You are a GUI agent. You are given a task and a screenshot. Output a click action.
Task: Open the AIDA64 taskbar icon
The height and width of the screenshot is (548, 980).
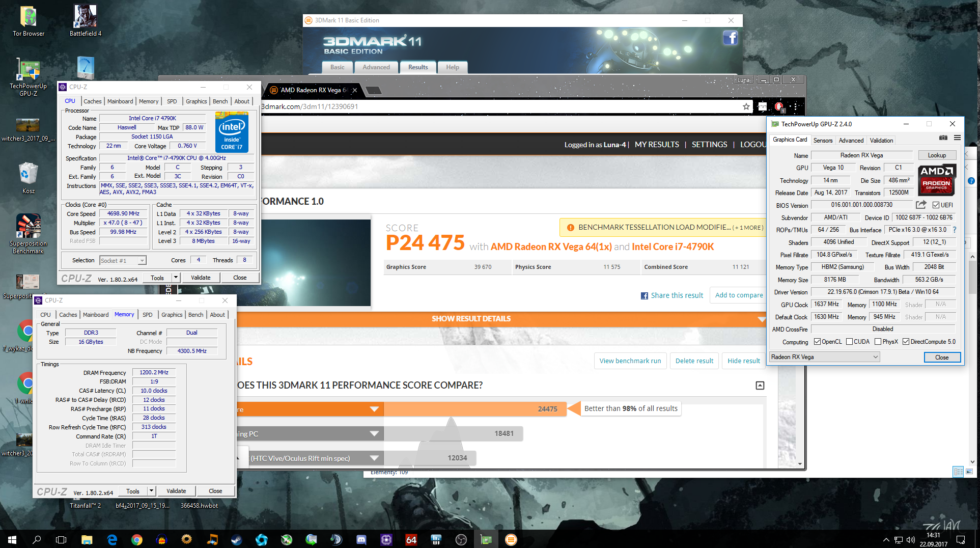(x=411, y=539)
